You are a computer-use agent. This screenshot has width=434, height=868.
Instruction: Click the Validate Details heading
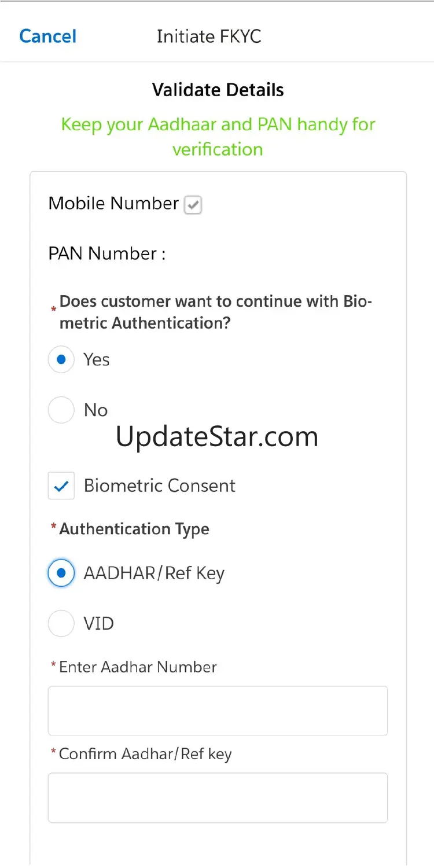click(218, 90)
